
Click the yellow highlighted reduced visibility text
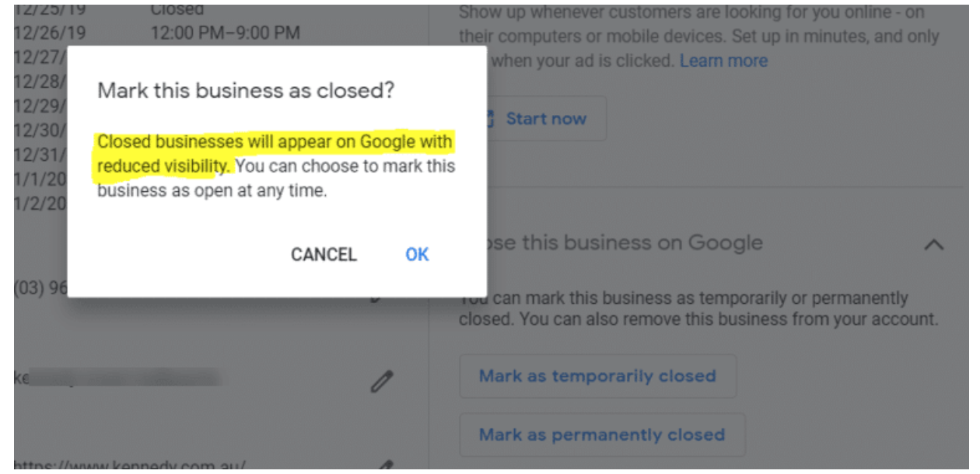(x=274, y=144)
